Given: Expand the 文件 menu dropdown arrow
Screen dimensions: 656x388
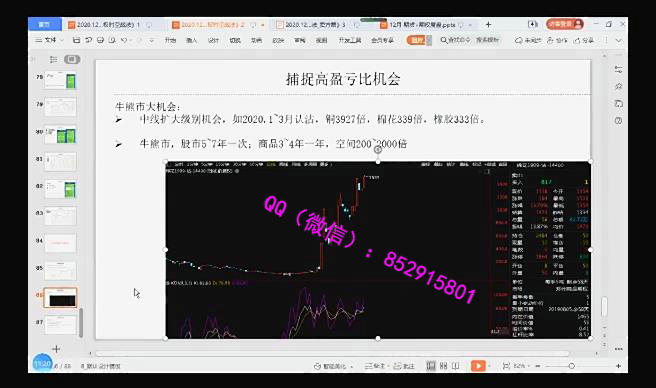Looking at the screenshot, I should (x=62, y=40).
